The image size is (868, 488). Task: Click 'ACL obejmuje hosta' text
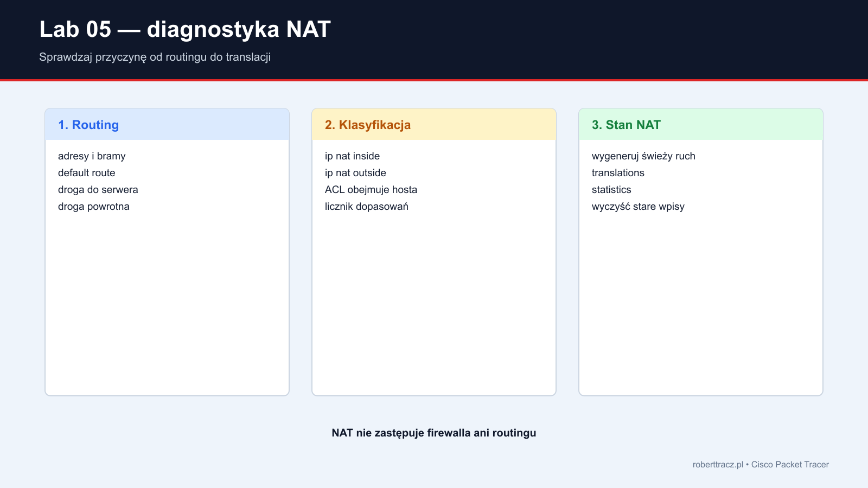tap(371, 190)
